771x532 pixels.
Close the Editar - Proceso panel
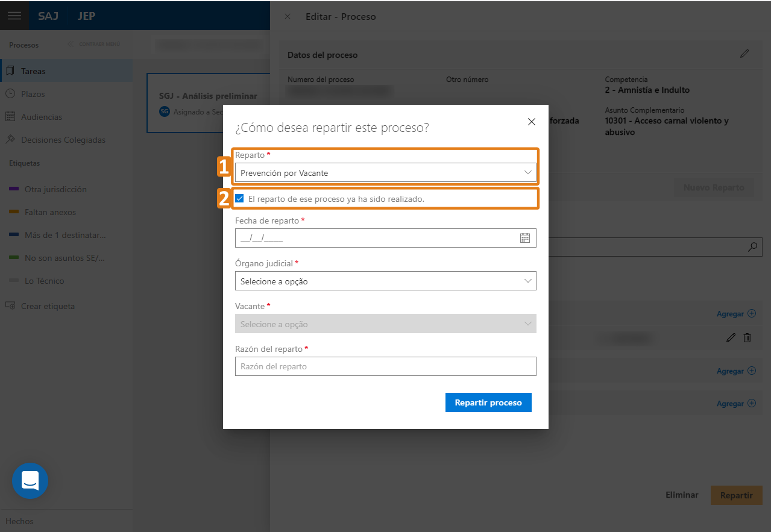pyautogui.click(x=288, y=16)
